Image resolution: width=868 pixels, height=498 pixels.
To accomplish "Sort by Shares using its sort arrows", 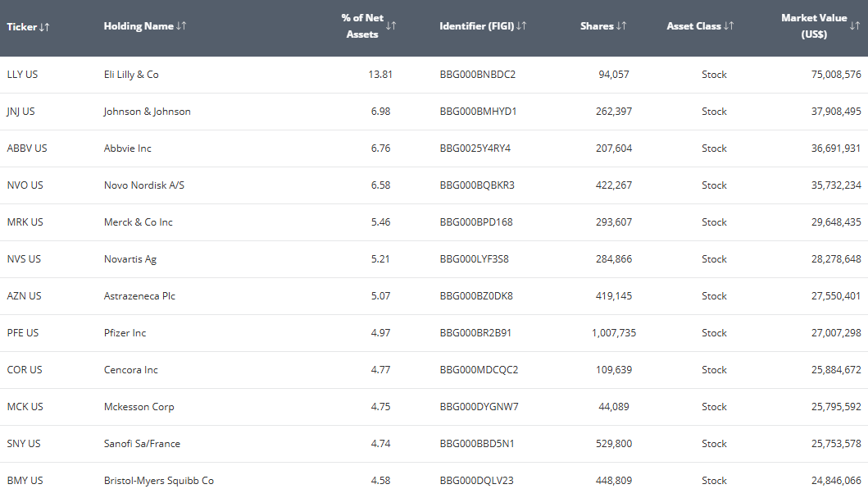I will (621, 26).
